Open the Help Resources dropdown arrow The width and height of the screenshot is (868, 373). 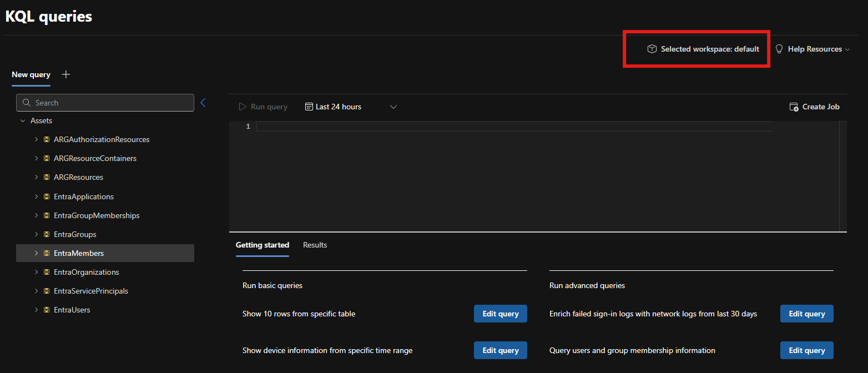tap(847, 49)
